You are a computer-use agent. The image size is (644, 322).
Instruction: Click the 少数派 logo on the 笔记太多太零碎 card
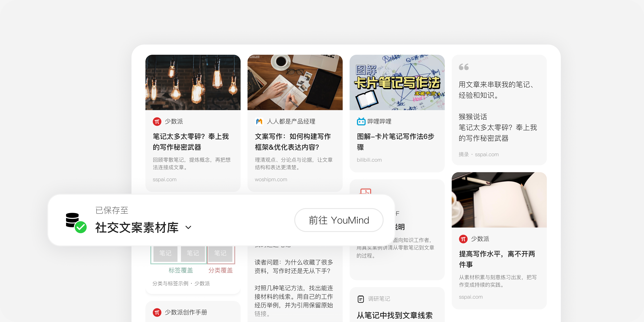coord(157,121)
